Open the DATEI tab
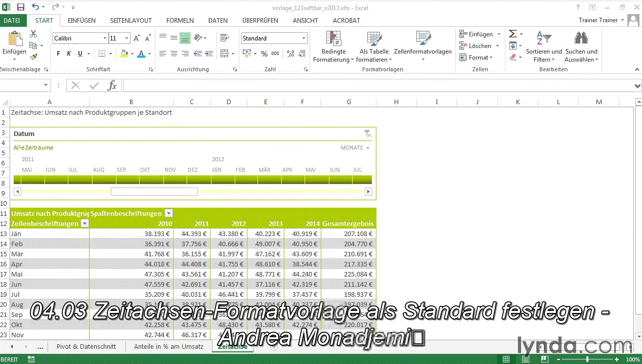The width and height of the screenshot is (642, 364). (12, 21)
